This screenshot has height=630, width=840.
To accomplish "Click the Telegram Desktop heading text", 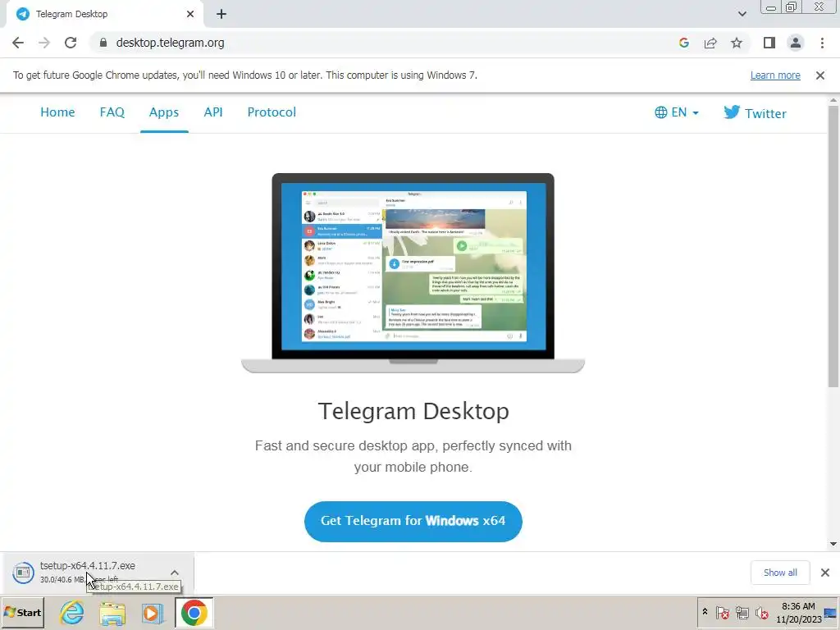I will (x=413, y=411).
